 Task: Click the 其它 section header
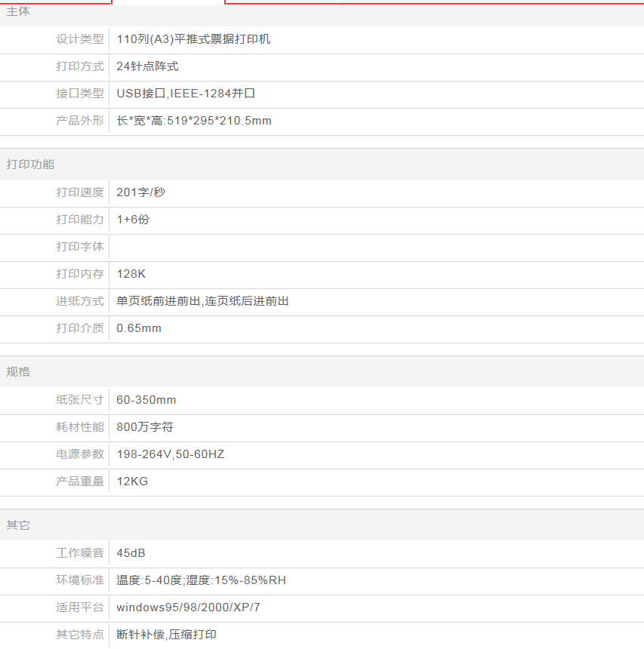pos(19,525)
